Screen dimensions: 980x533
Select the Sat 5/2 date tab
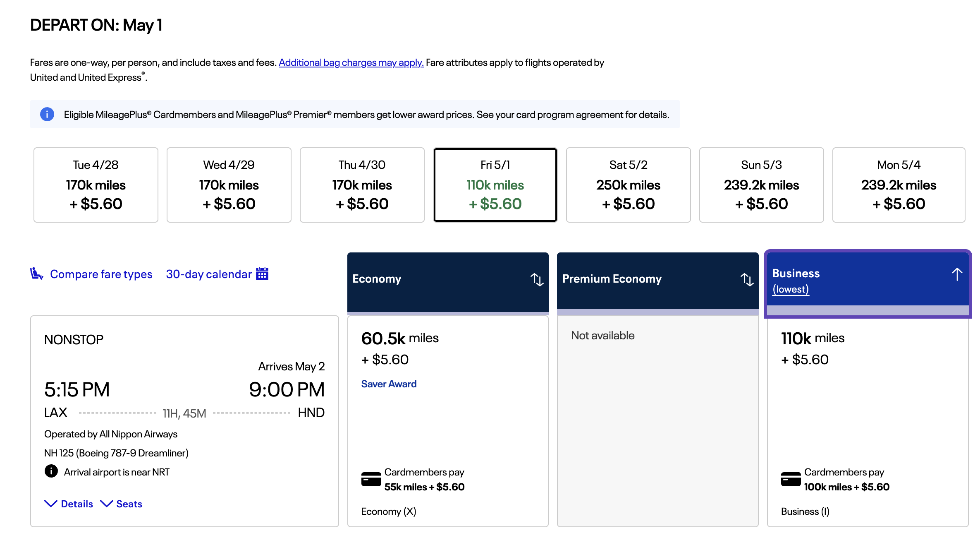(x=628, y=185)
